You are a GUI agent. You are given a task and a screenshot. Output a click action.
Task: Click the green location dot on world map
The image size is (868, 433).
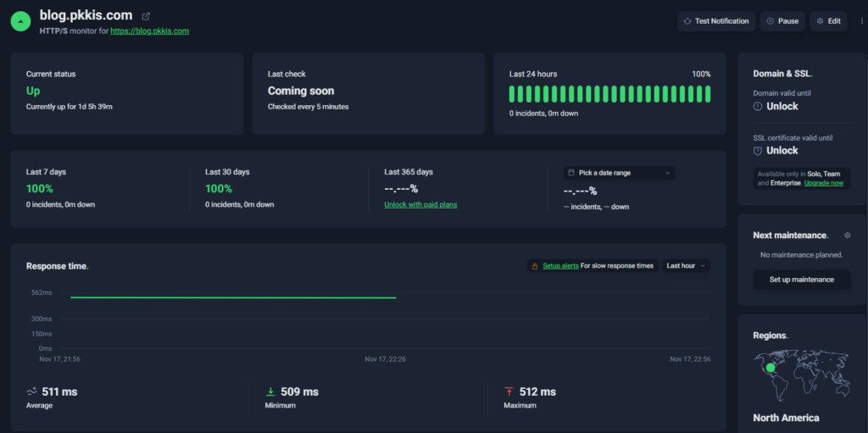[771, 369]
